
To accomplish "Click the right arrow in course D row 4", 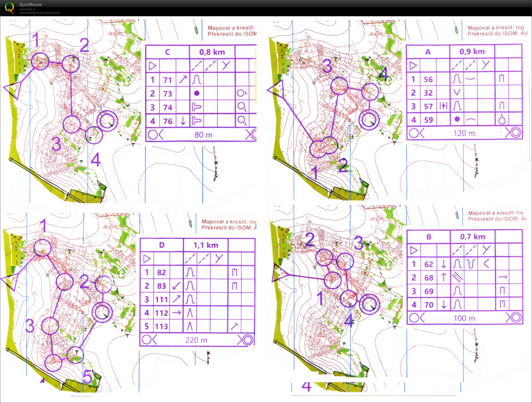I will (177, 313).
